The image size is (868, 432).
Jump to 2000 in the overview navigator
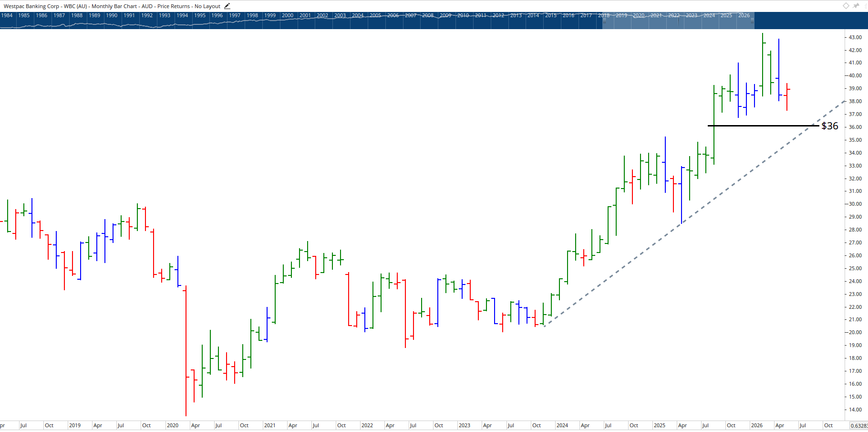288,15
